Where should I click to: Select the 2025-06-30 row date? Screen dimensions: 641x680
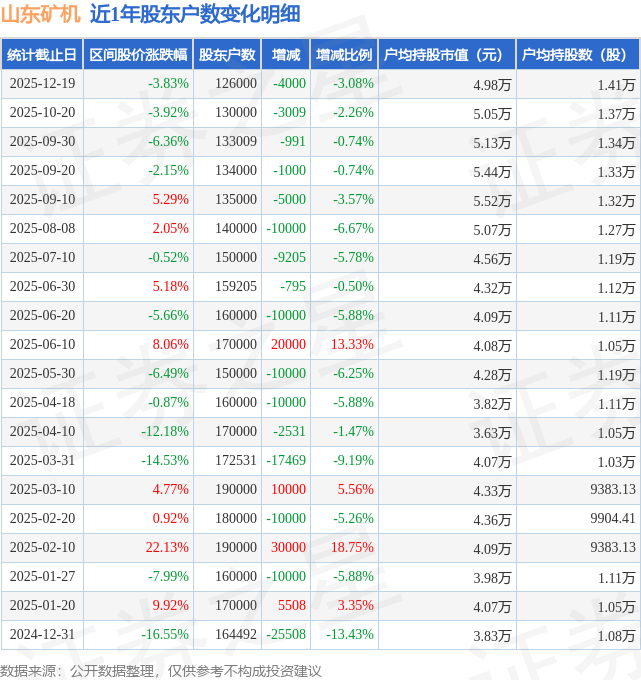coord(42,287)
